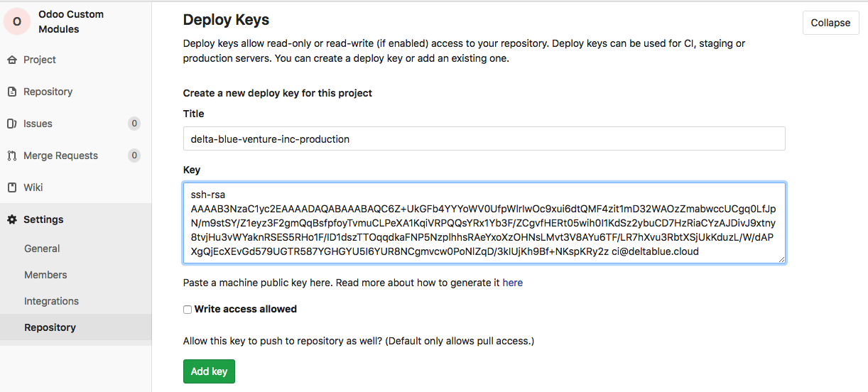Click the Merge Requests icon in sidebar
This screenshot has width=868, height=392.
click(x=11, y=156)
